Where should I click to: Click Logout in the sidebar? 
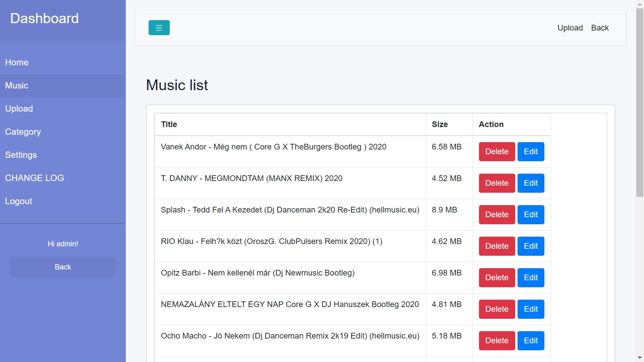click(x=18, y=201)
